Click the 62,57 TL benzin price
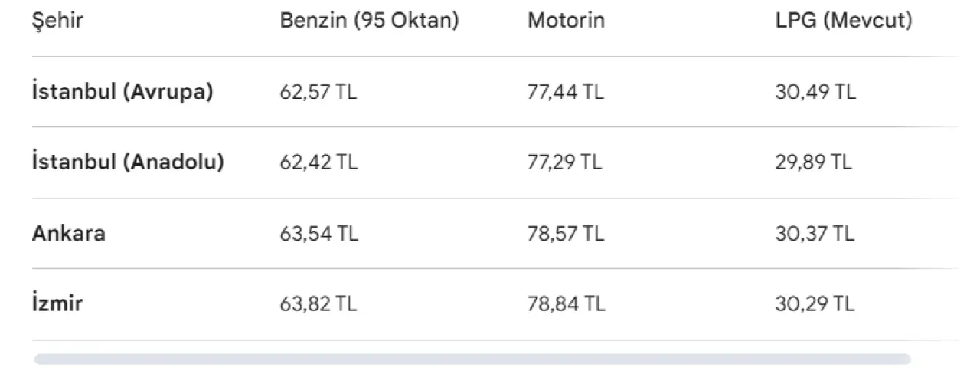The width and height of the screenshot is (980, 374). pyautogui.click(x=318, y=92)
